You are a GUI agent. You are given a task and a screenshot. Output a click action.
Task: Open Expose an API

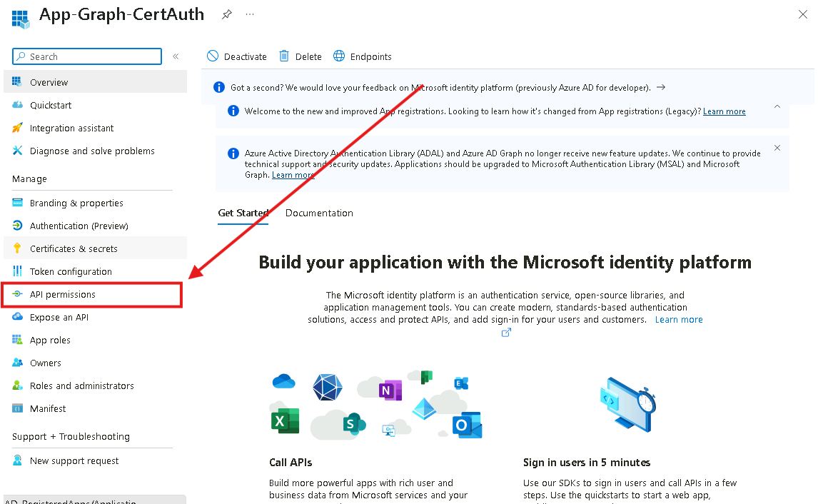[x=95, y=317]
